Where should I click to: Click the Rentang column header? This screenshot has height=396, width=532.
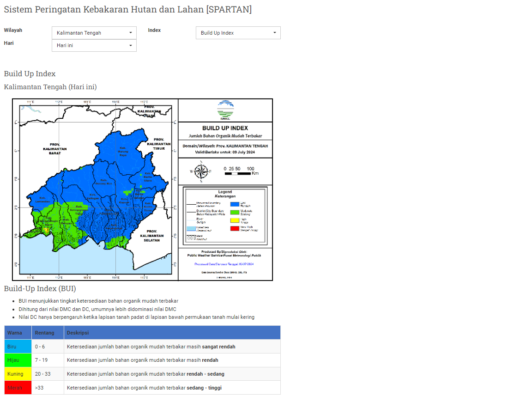point(48,333)
